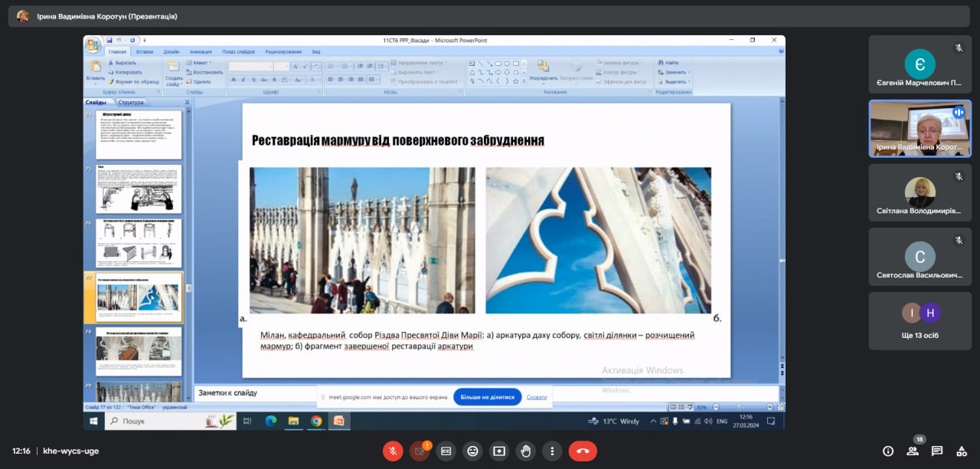980x469 pixels.
Task: Click the Redo icon in Quick Access toolbar
Action: click(132, 40)
